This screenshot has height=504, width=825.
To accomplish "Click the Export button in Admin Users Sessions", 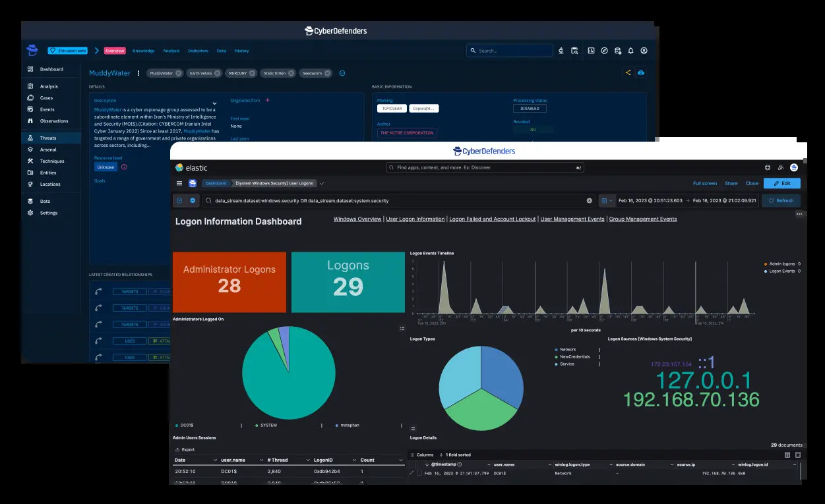I will click(184, 449).
